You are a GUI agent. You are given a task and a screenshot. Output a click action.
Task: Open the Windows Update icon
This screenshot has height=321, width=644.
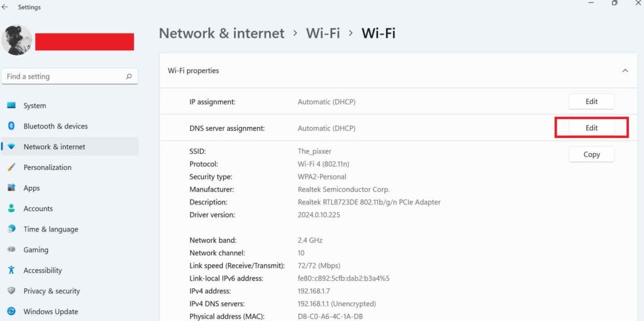(x=11, y=311)
